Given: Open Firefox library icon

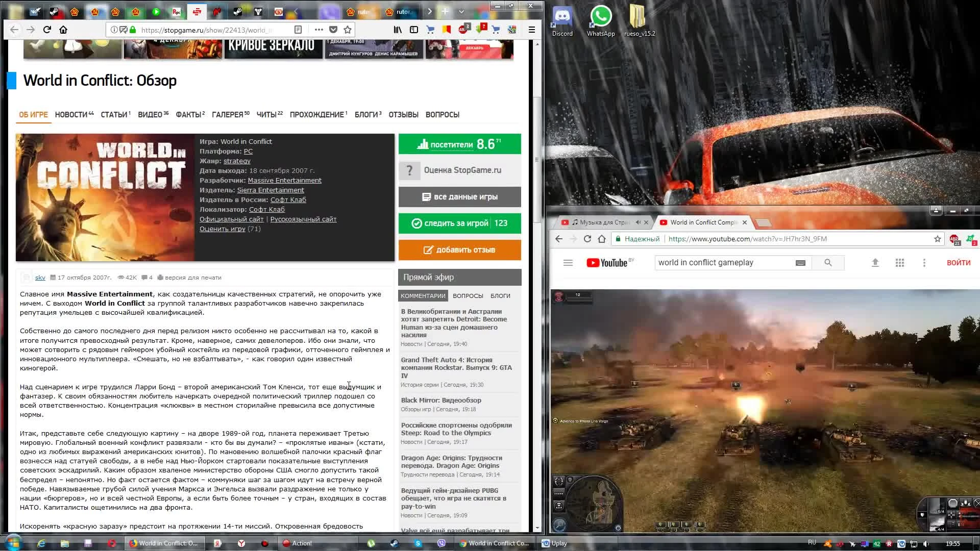Looking at the screenshot, I should click(x=398, y=30).
